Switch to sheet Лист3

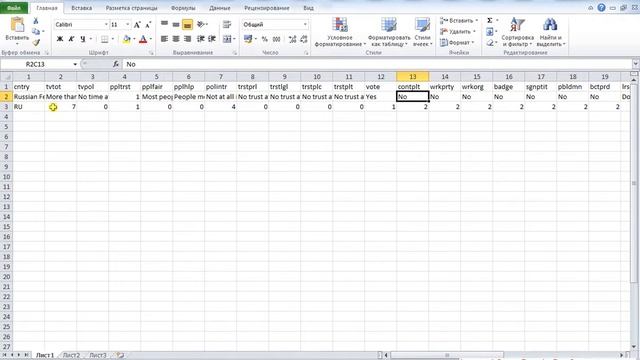click(98, 355)
